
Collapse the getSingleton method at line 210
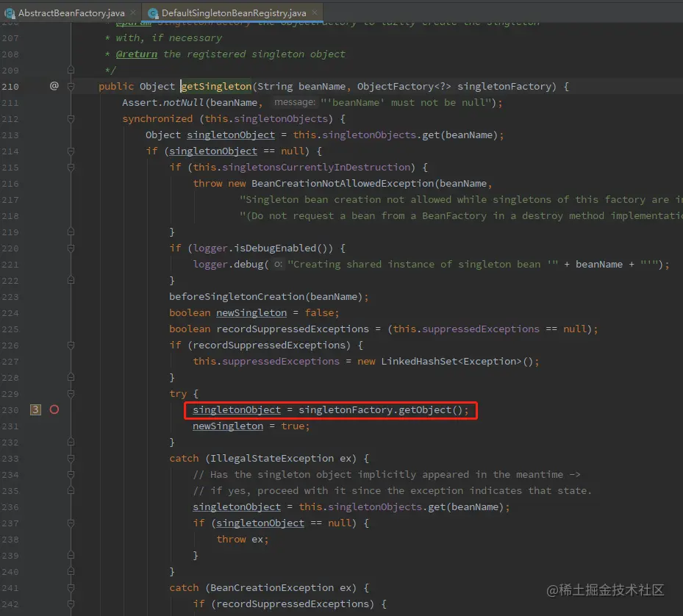(71, 86)
